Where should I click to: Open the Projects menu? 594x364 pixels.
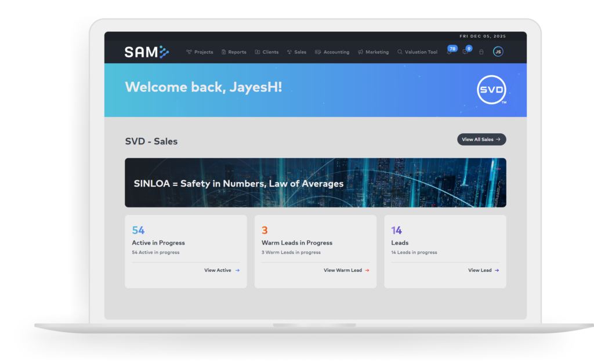[x=200, y=52]
